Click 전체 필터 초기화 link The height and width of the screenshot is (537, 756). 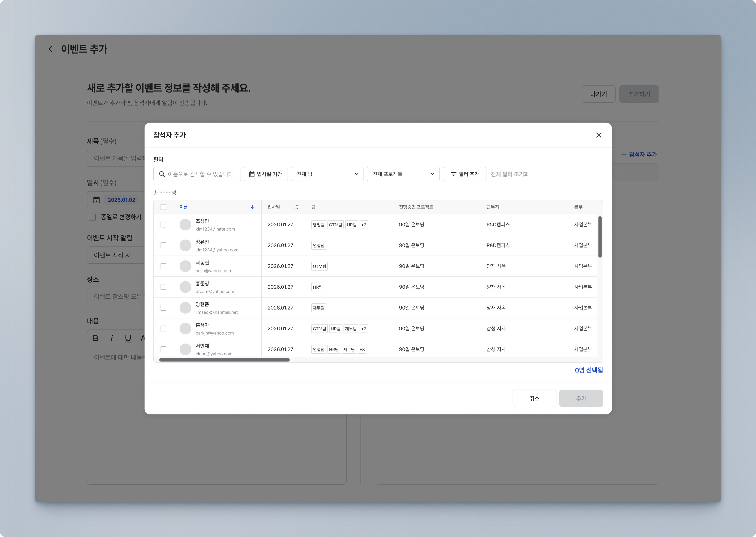[510, 174]
